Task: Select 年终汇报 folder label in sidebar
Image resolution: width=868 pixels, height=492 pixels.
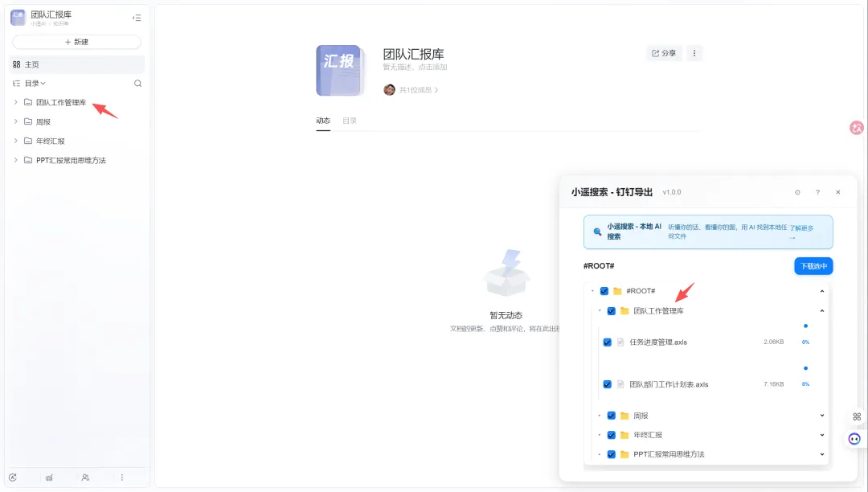Action: (x=51, y=141)
